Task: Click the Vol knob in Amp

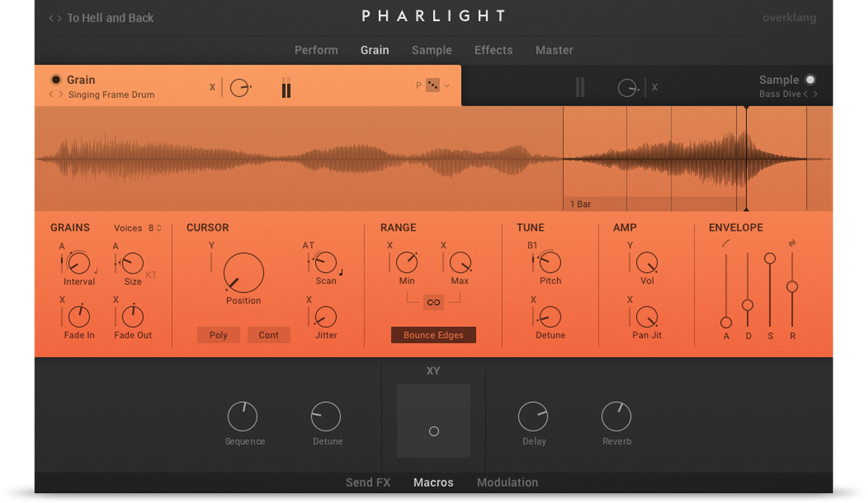Action: (x=647, y=263)
